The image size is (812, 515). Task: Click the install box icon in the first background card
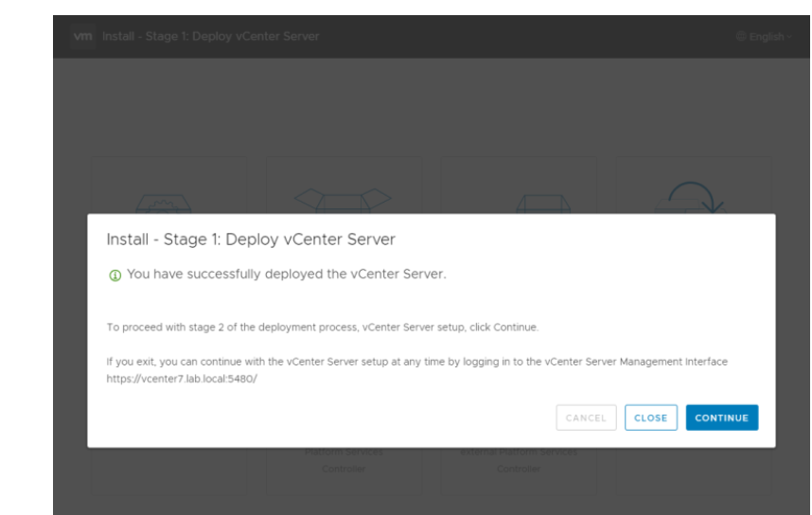tap(164, 204)
